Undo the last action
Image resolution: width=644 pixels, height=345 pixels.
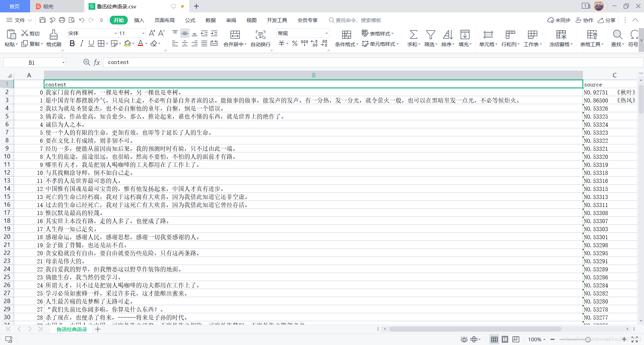coord(82,20)
